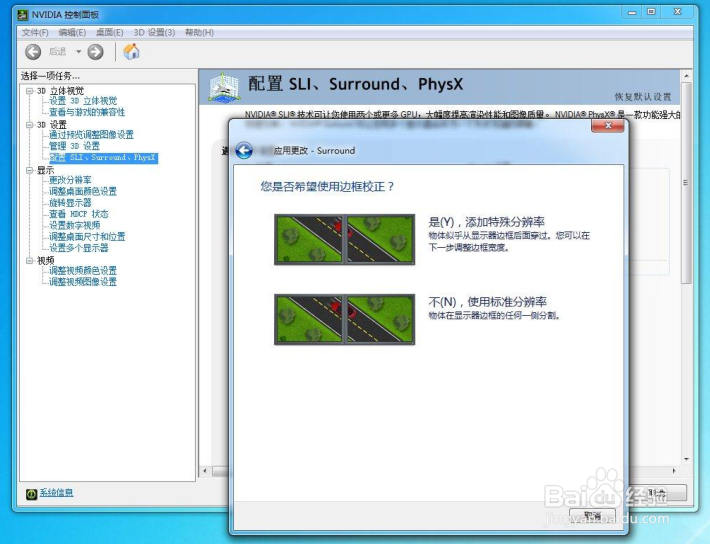Collapse the 3D 设置 tree node
710x544 pixels.
(29, 125)
